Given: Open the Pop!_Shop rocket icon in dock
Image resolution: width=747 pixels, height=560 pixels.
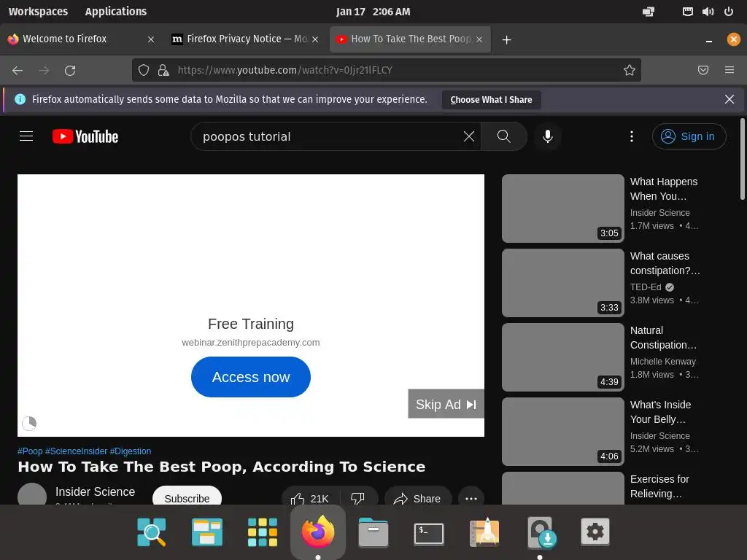Looking at the screenshot, I should 484,532.
